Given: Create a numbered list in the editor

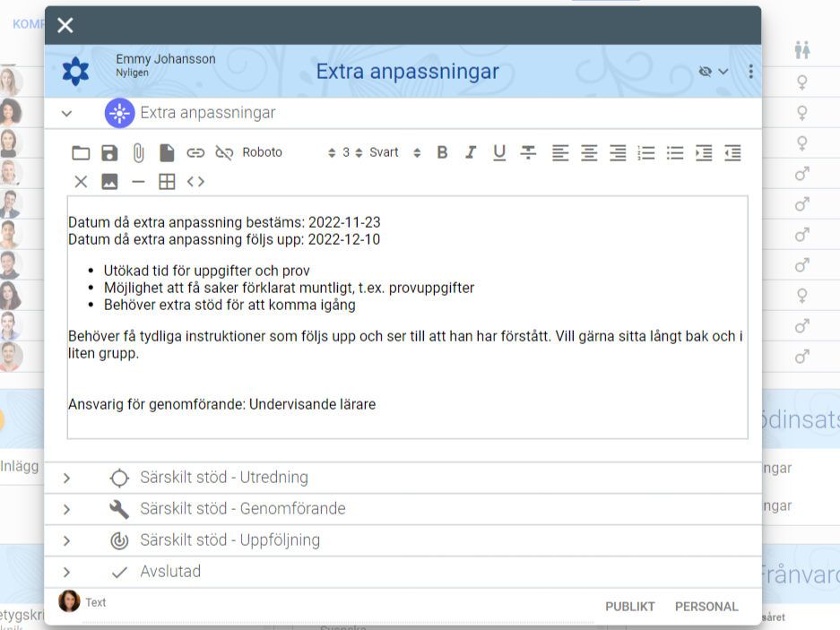Looking at the screenshot, I should pos(646,153).
